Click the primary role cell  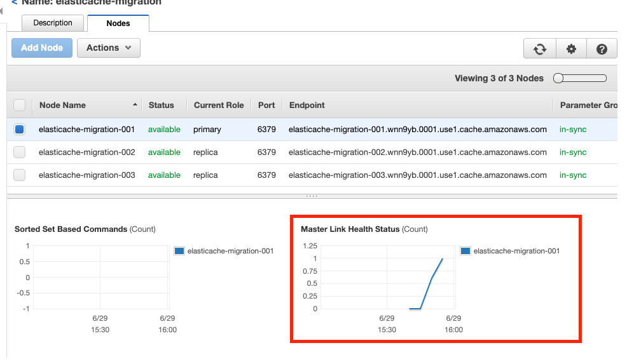207,130
